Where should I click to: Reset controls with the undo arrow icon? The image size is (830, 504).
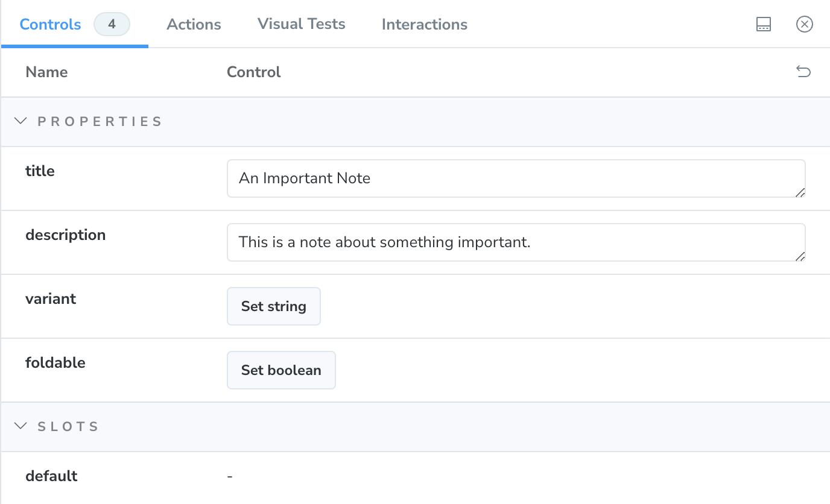803,72
